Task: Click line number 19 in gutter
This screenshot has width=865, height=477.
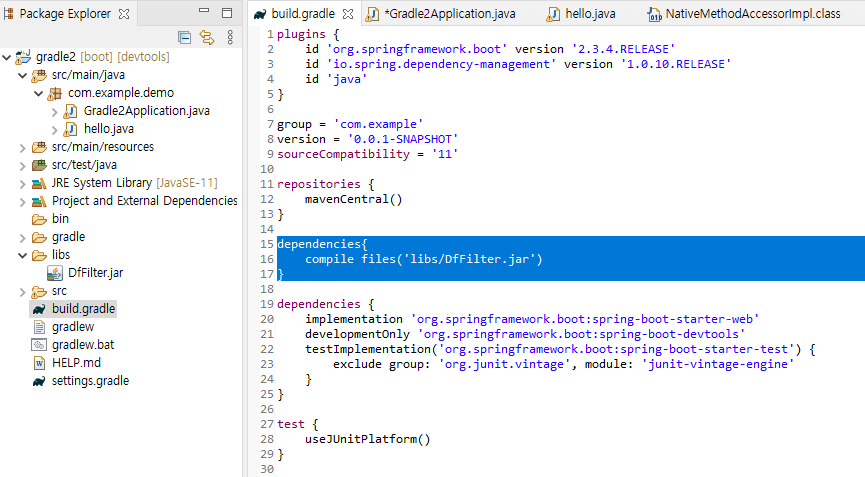Action: pyautogui.click(x=267, y=304)
